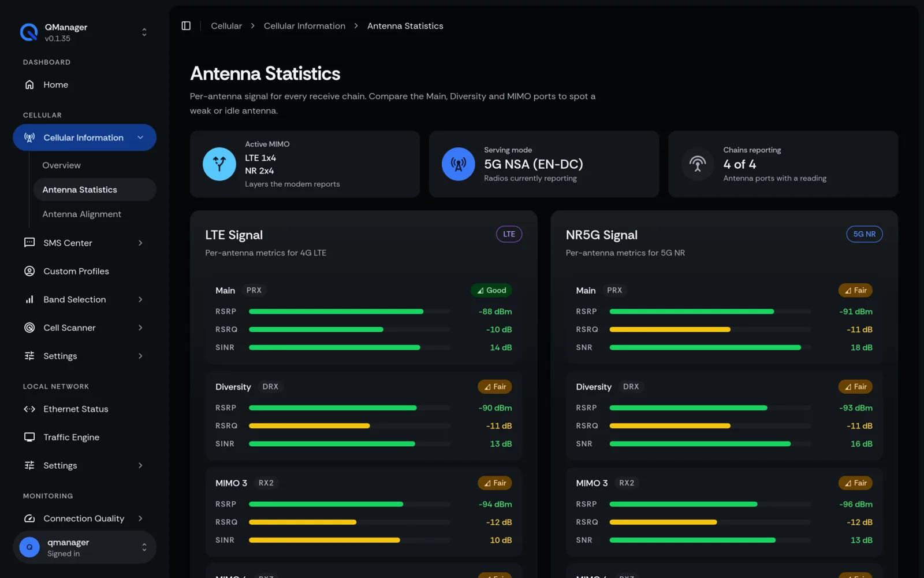Click the Chains reporting antenna icon
This screenshot has width=924, height=578.
698,164
